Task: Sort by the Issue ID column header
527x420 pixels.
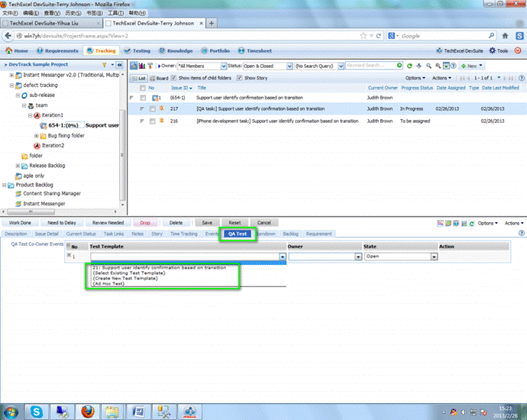Action: click(x=182, y=88)
